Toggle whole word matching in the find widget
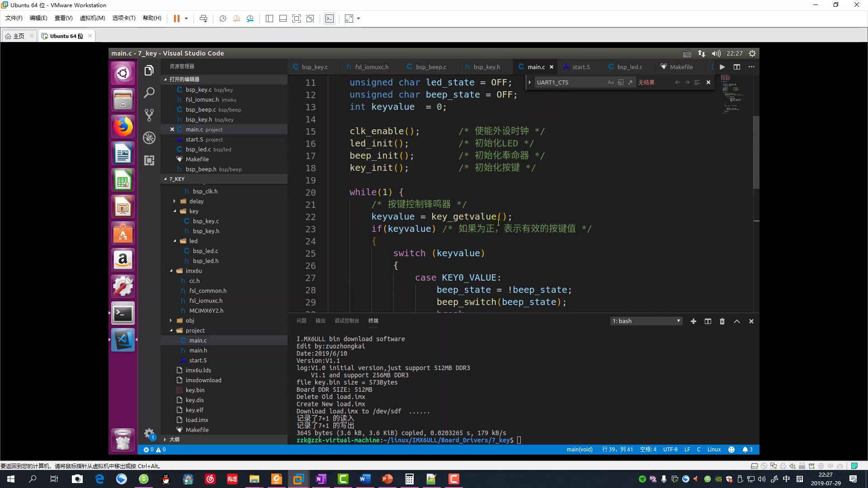868x488 pixels. 620,82
